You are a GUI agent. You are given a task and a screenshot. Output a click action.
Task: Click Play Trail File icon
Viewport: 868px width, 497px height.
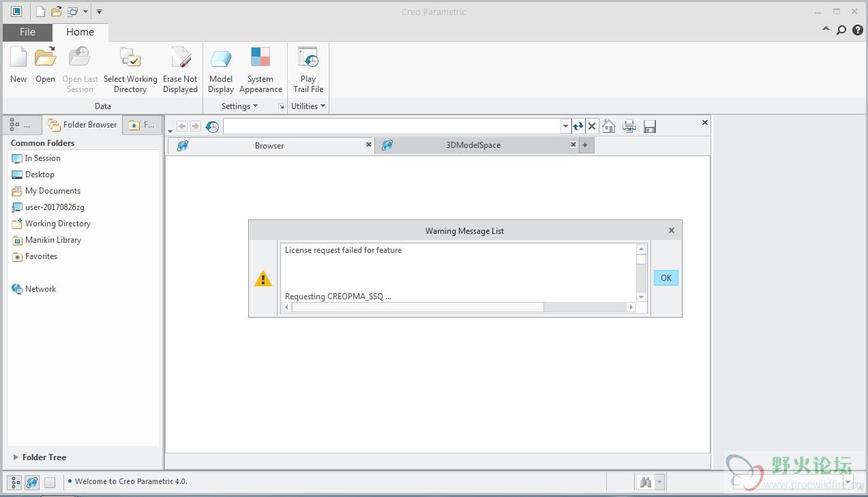coord(308,70)
